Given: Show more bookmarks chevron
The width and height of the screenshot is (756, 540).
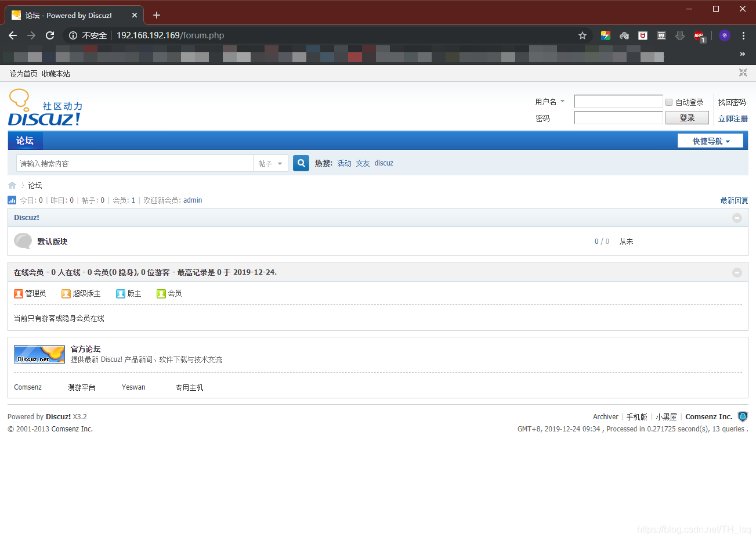Looking at the screenshot, I should pyautogui.click(x=742, y=54).
